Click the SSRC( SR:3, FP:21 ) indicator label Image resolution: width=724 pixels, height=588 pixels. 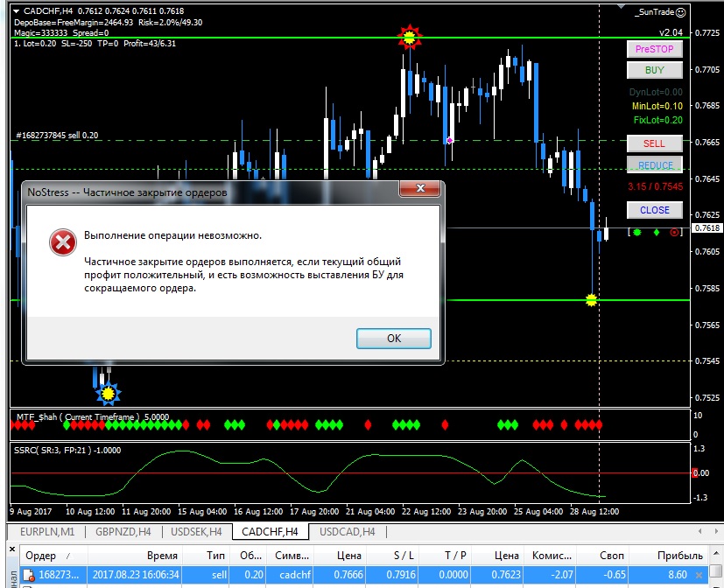[67, 450]
